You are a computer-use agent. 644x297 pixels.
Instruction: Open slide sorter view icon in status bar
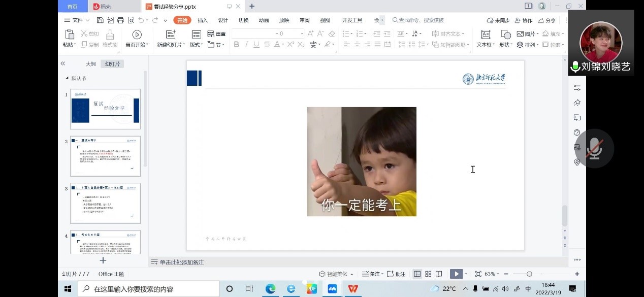[x=428, y=274]
